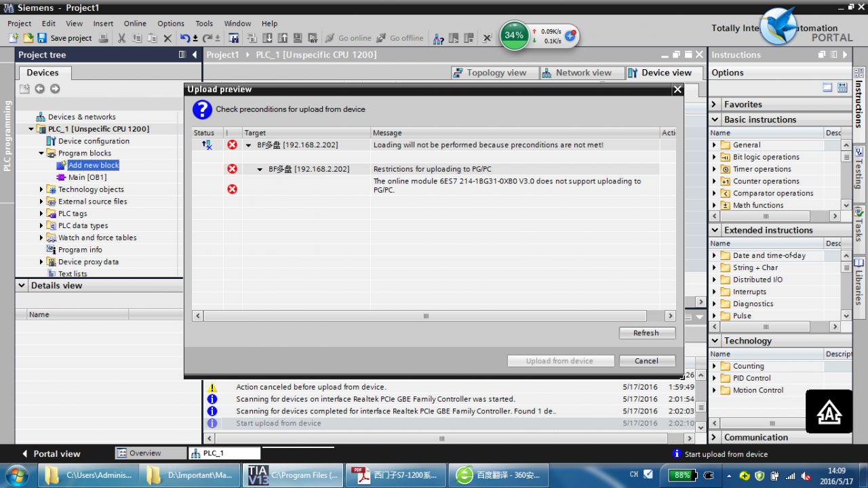The width and height of the screenshot is (868, 488).
Task: Click the disabled Upload from device button
Action: pyautogui.click(x=560, y=361)
